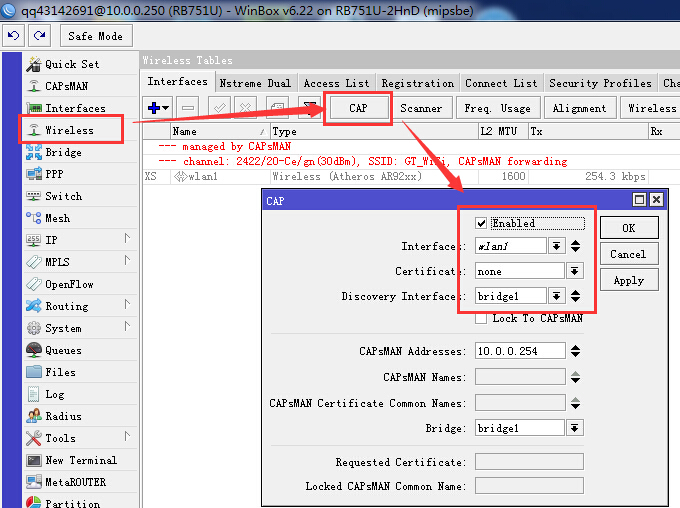Viewport: 680px width, 508px height.
Task: Open Files in the sidebar
Action: 80,372
